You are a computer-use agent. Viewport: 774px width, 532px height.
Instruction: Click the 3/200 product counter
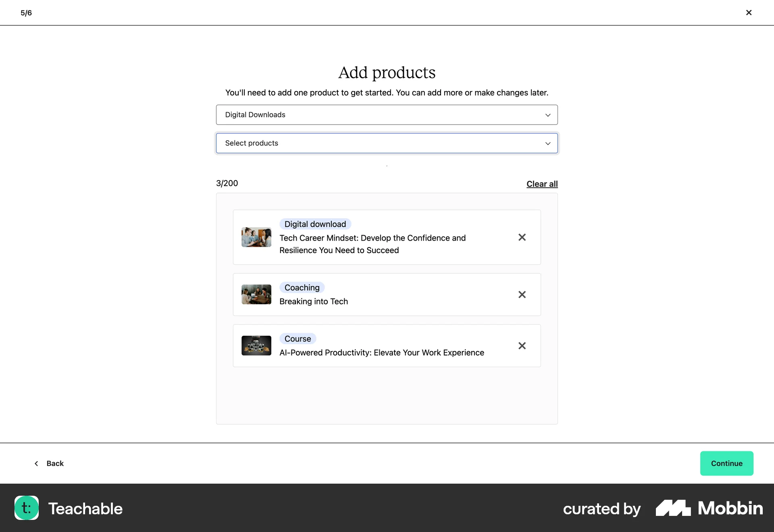pyautogui.click(x=227, y=183)
